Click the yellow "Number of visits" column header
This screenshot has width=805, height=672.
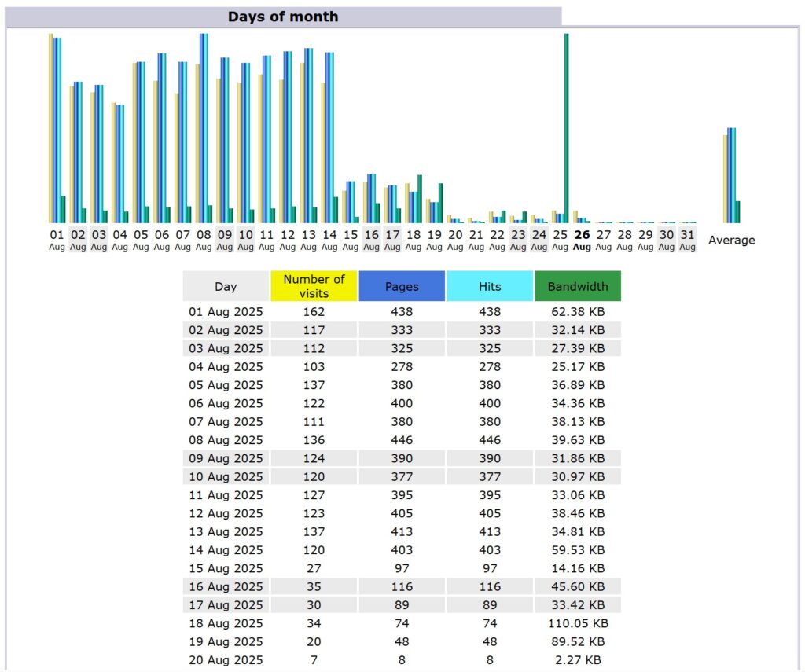(314, 285)
